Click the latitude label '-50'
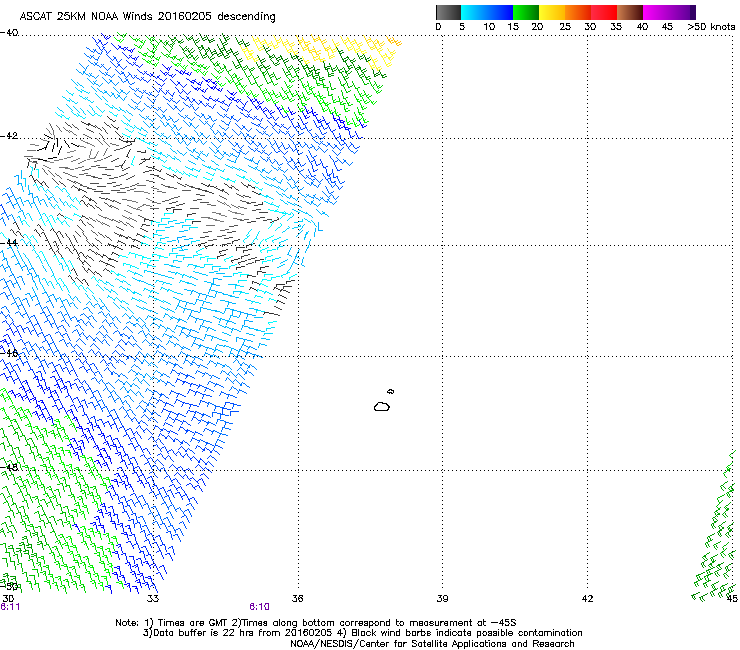Screen dimensions: 740x650 pyautogui.click(x=9, y=586)
